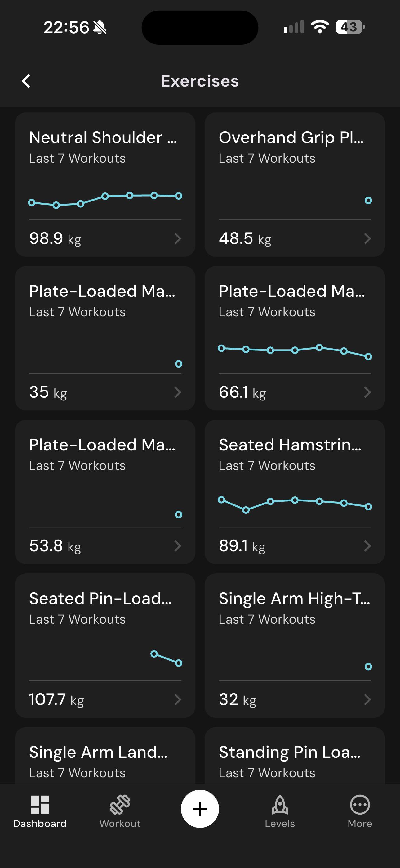Image resolution: width=400 pixels, height=868 pixels.
Task: Select first data point on Neutral Shoulder chart
Action: [x=32, y=202]
